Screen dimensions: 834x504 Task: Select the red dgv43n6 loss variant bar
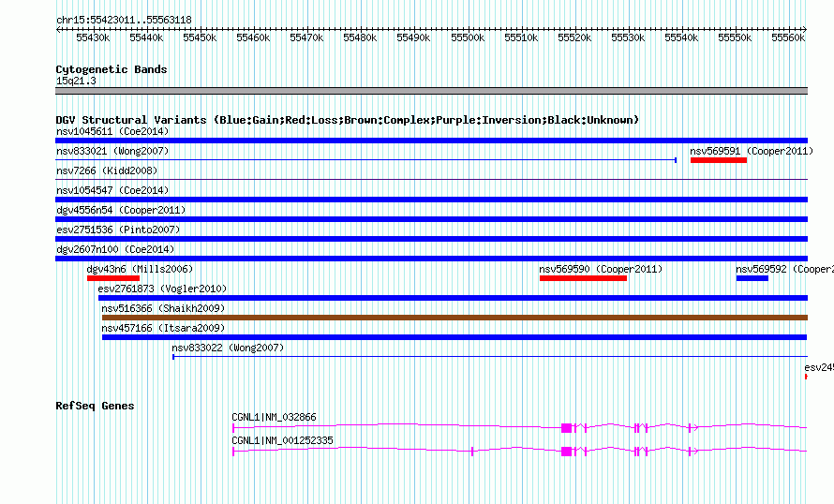pyautogui.click(x=112, y=278)
